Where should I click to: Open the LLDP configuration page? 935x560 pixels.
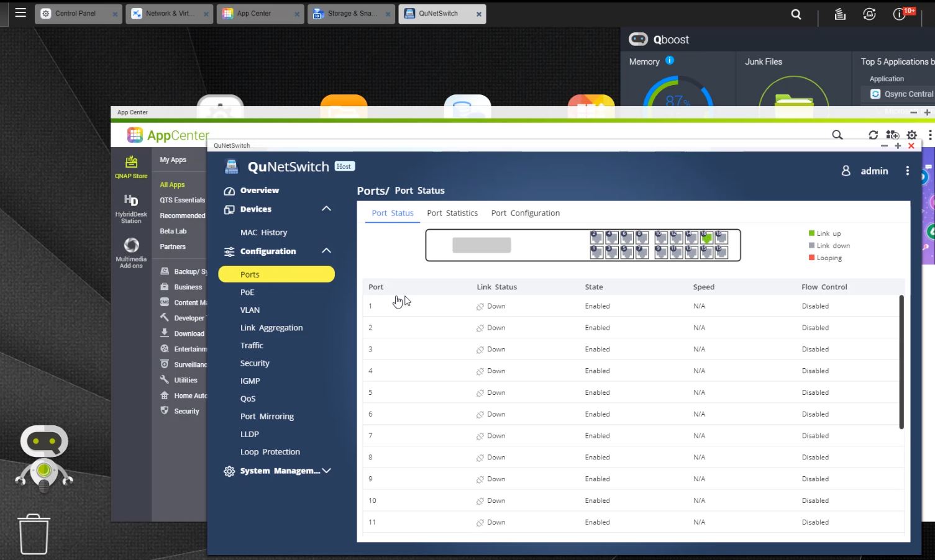250,434
